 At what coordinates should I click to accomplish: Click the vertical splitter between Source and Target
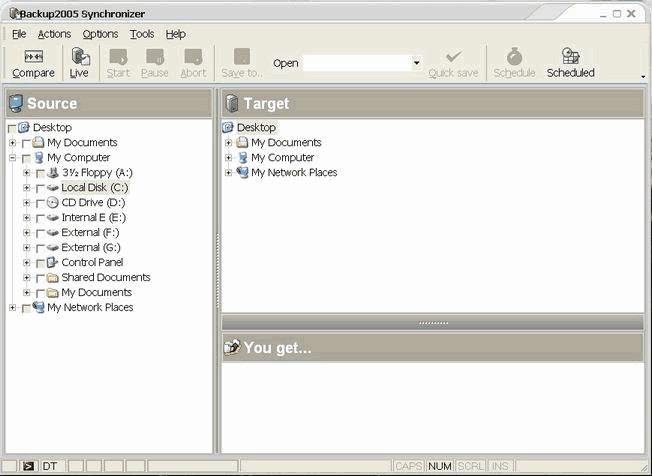point(217,270)
